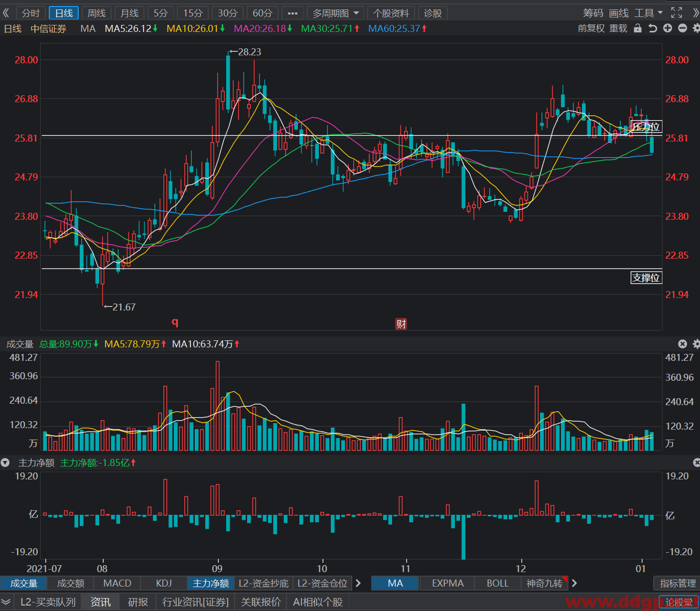The width and height of the screenshot is (700, 611).
Task: Click the undo arrow icon
Action: pyautogui.click(x=653, y=28)
